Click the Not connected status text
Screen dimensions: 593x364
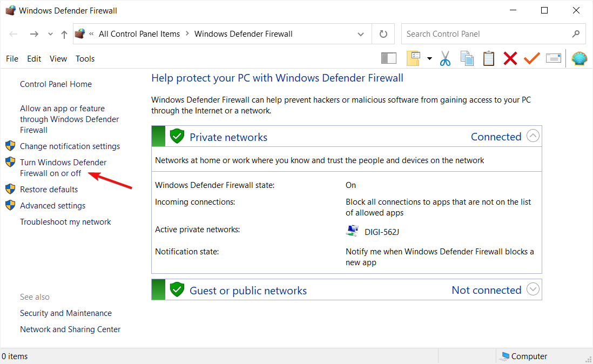[487, 291]
